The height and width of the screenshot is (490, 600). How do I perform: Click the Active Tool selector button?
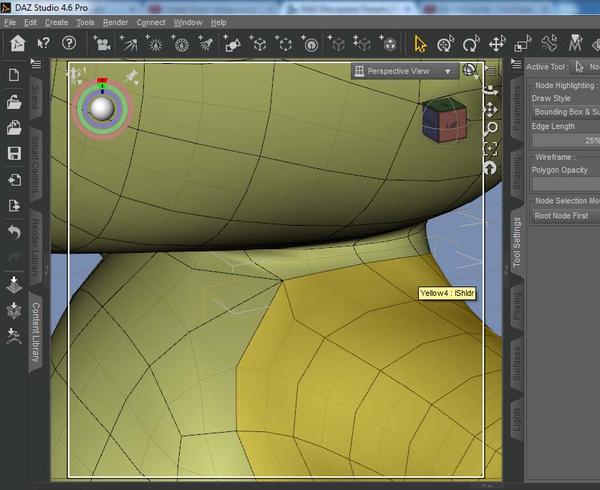pos(585,67)
